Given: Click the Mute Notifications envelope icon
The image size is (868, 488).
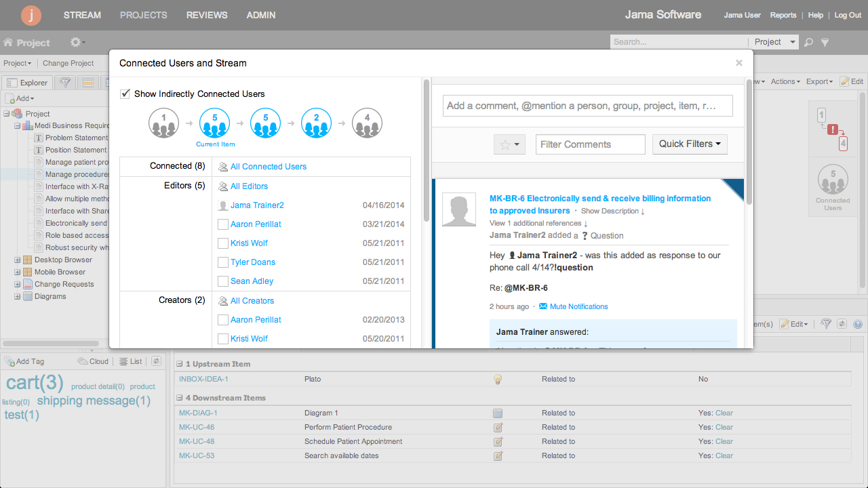Looking at the screenshot, I should point(543,306).
